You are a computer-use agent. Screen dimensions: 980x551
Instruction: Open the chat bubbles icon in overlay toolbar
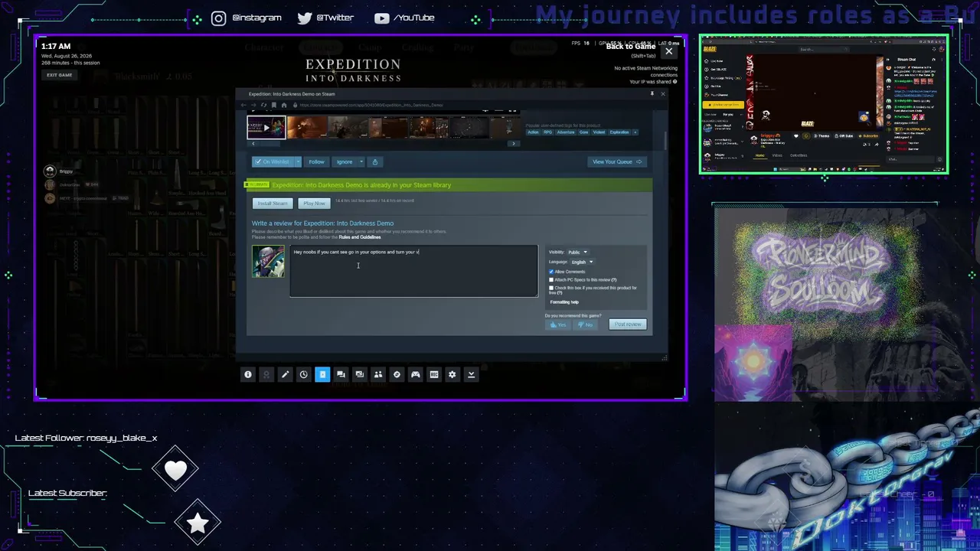(341, 374)
